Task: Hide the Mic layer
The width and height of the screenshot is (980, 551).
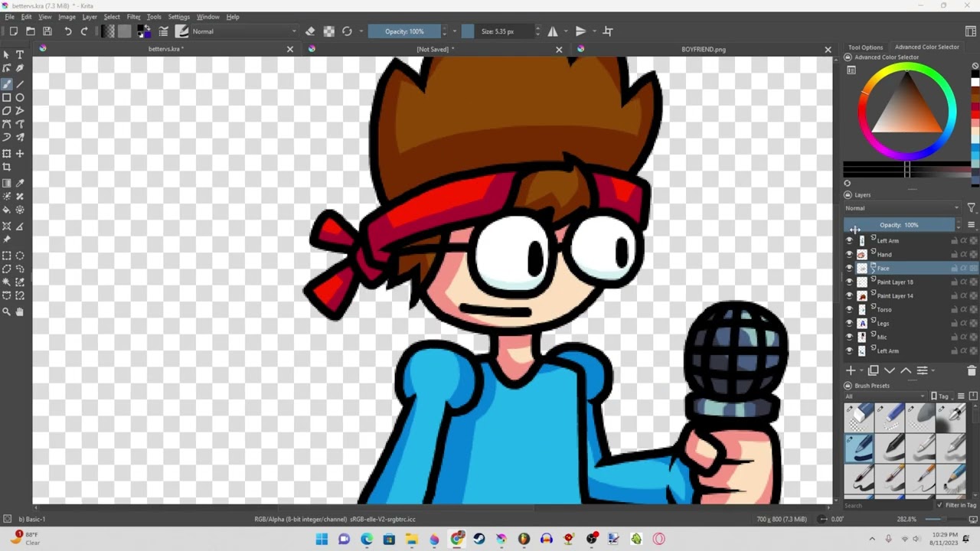Action: (849, 337)
